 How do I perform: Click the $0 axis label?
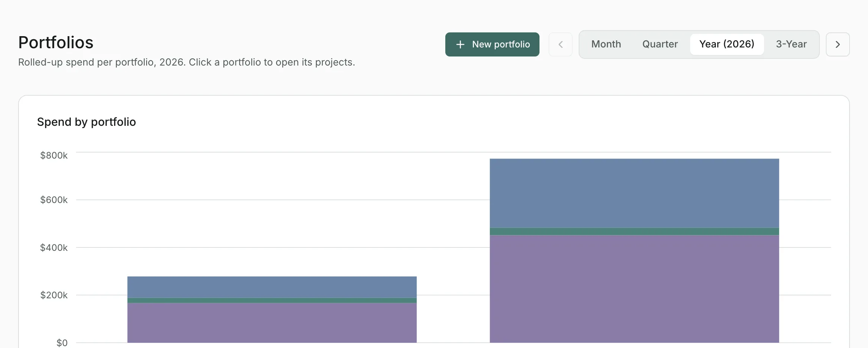pyautogui.click(x=62, y=343)
